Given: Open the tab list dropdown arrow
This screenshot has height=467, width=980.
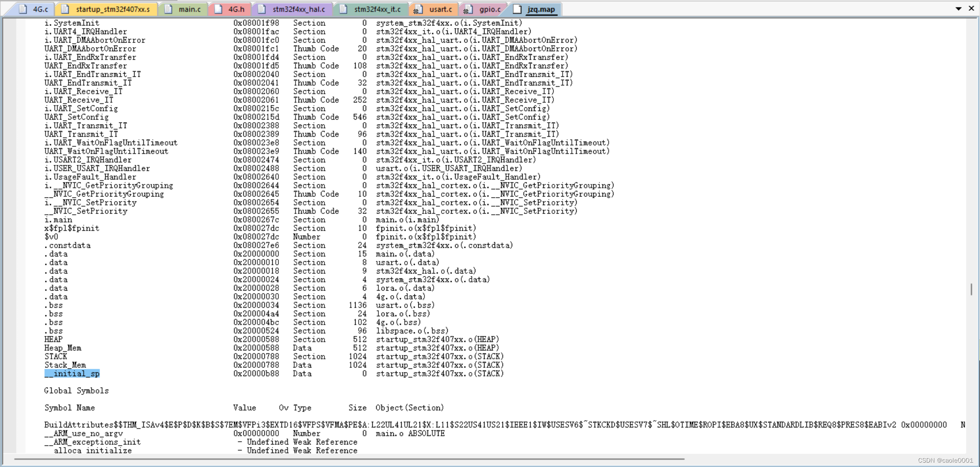Looking at the screenshot, I should tap(959, 9).
